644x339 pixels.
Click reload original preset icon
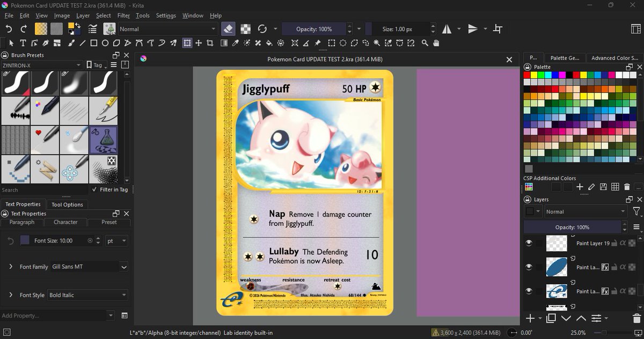[x=262, y=29]
